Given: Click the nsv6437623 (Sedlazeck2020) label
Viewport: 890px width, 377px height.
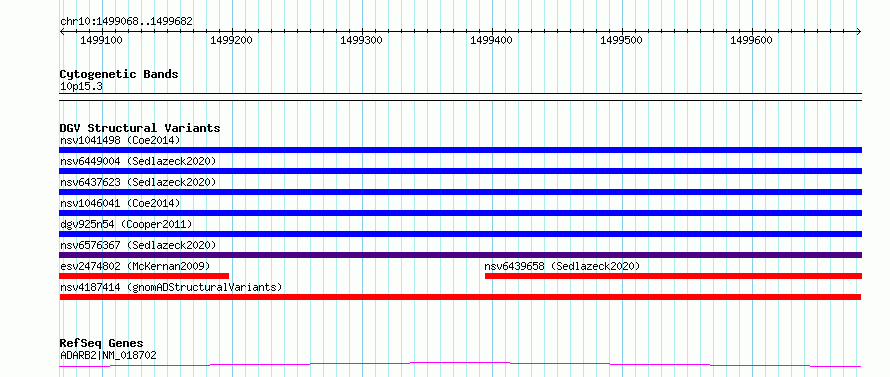Looking at the screenshot, I should [138, 182].
